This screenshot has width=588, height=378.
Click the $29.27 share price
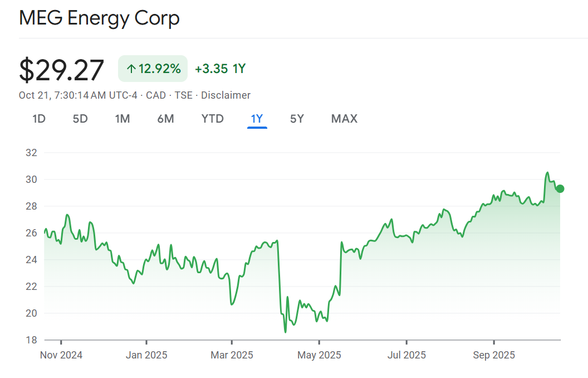(x=62, y=70)
